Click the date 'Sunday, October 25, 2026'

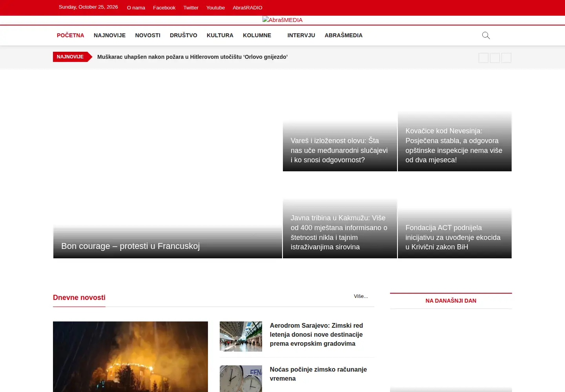coord(88,7)
